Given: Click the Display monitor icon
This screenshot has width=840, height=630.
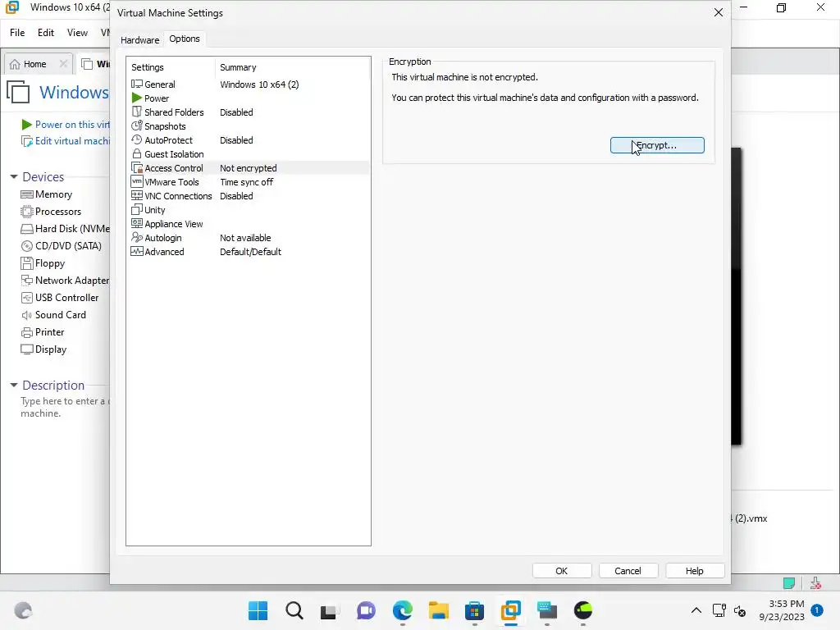Looking at the screenshot, I should click(x=27, y=349).
